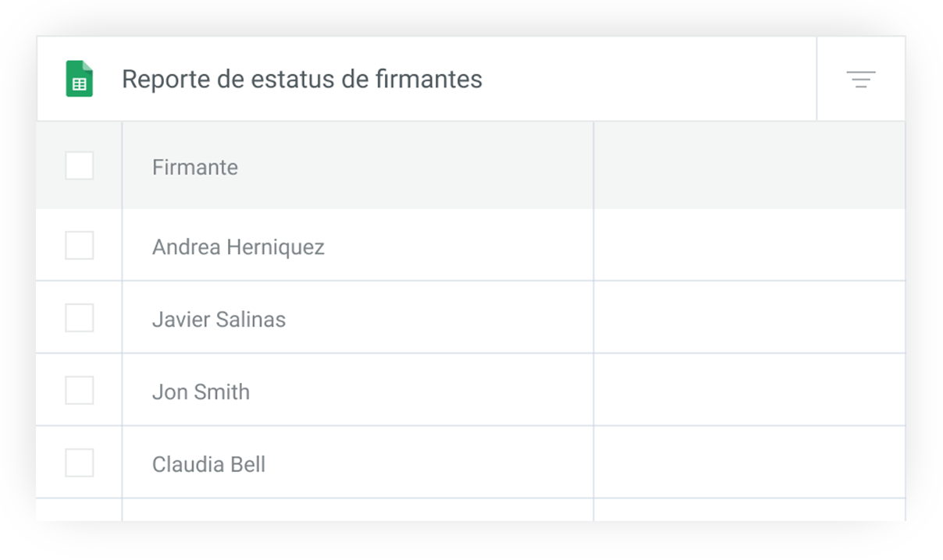Check the box for Andrea Herniquez

(x=79, y=246)
